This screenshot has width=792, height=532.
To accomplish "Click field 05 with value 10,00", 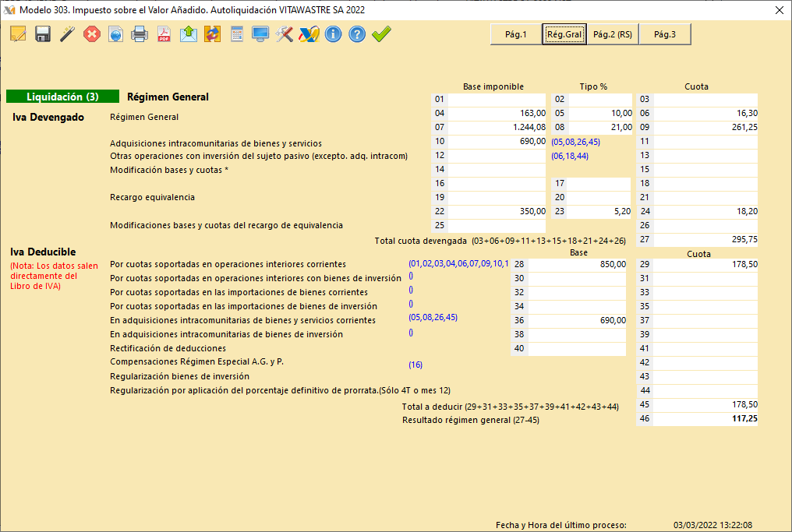I will [599, 114].
